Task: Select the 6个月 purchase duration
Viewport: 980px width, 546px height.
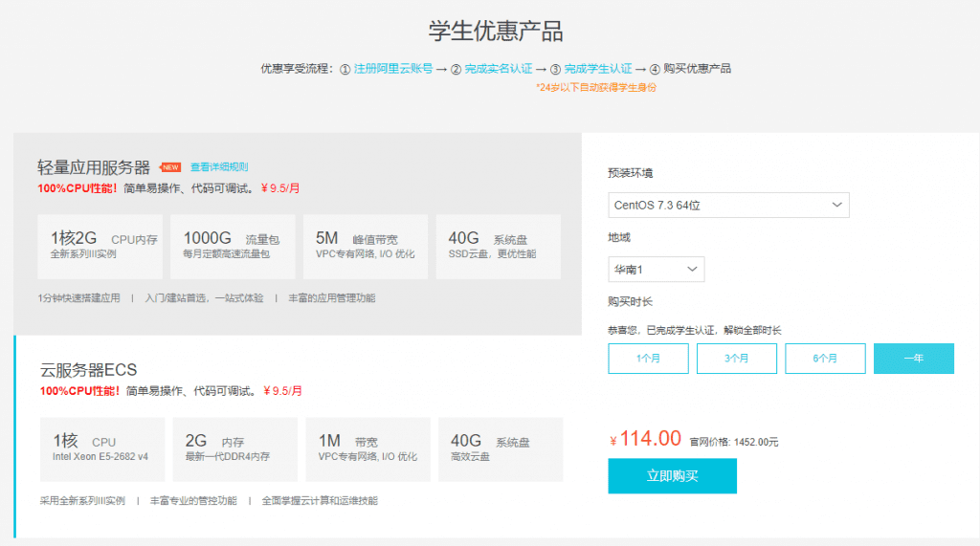Action: point(825,359)
